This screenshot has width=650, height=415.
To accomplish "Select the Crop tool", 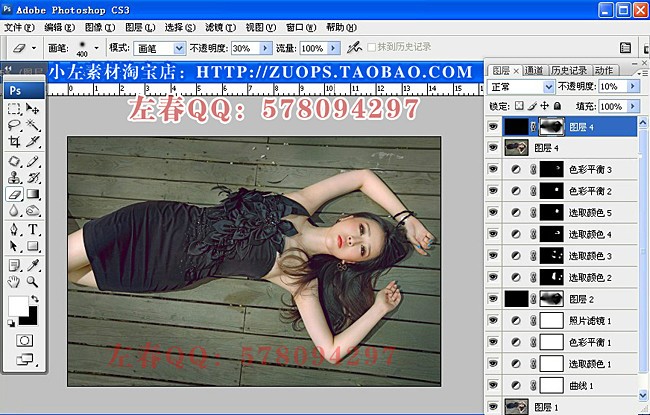I will point(14,141).
